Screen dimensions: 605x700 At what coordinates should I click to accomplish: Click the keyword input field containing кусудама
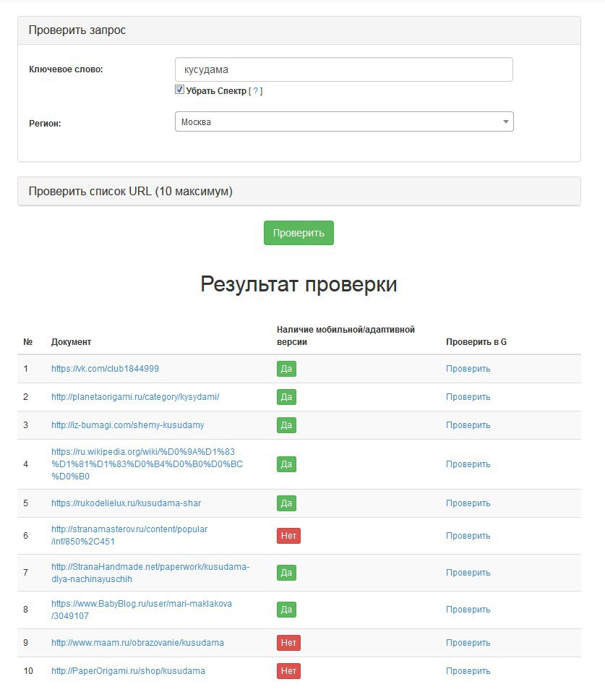pos(343,69)
